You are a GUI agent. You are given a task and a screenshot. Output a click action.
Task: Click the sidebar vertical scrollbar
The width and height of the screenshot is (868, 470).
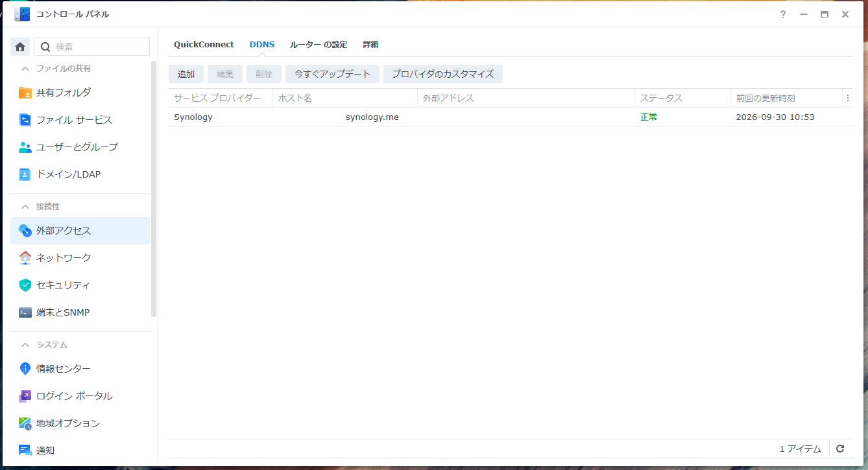pos(154,188)
